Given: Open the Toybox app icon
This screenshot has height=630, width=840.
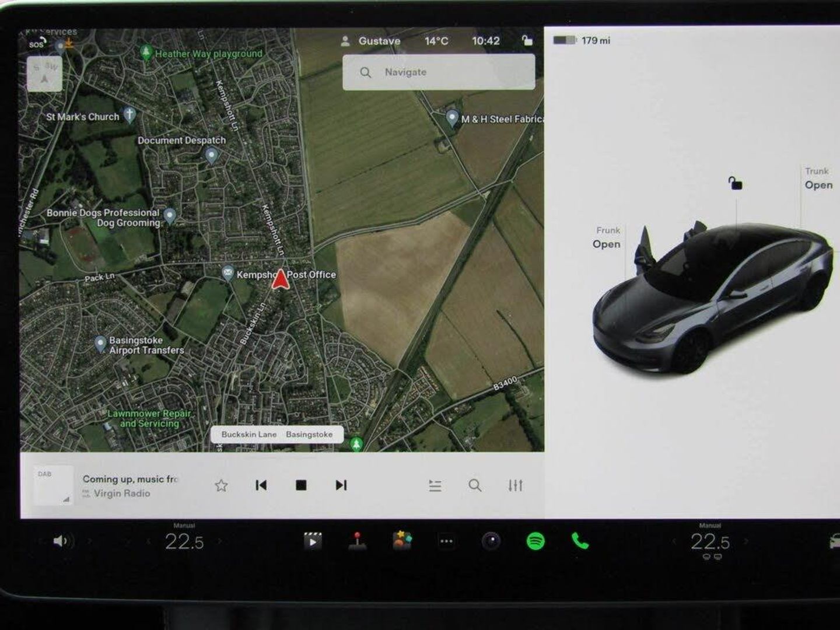Looking at the screenshot, I should click(402, 541).
